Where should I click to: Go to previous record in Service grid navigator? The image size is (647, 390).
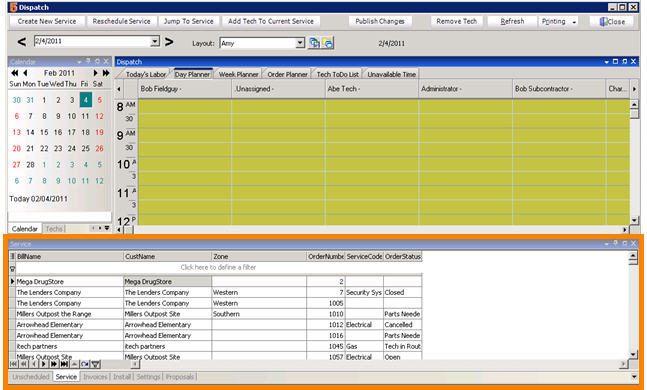34,364
